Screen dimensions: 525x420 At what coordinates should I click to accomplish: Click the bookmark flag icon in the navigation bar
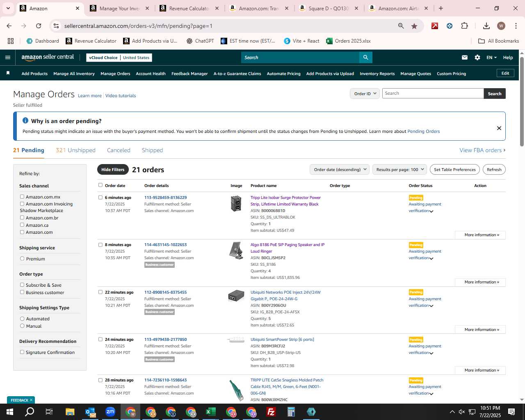coord(8,73)
